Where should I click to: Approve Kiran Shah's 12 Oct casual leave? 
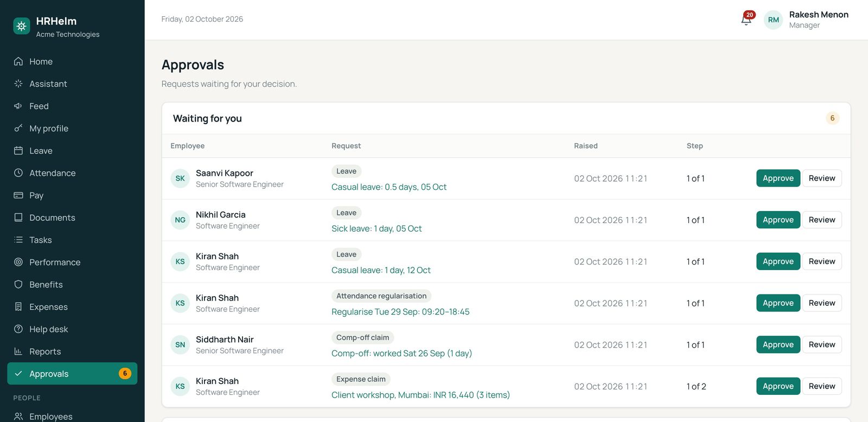[778, 261]
